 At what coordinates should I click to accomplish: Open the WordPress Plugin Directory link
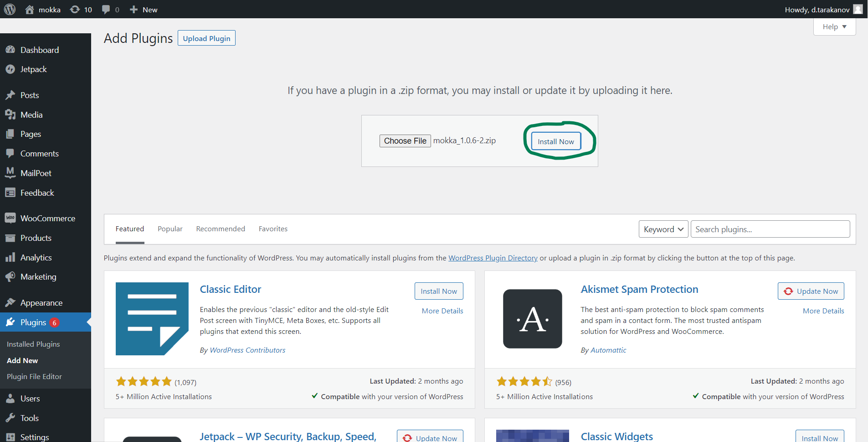pos(493,258)
